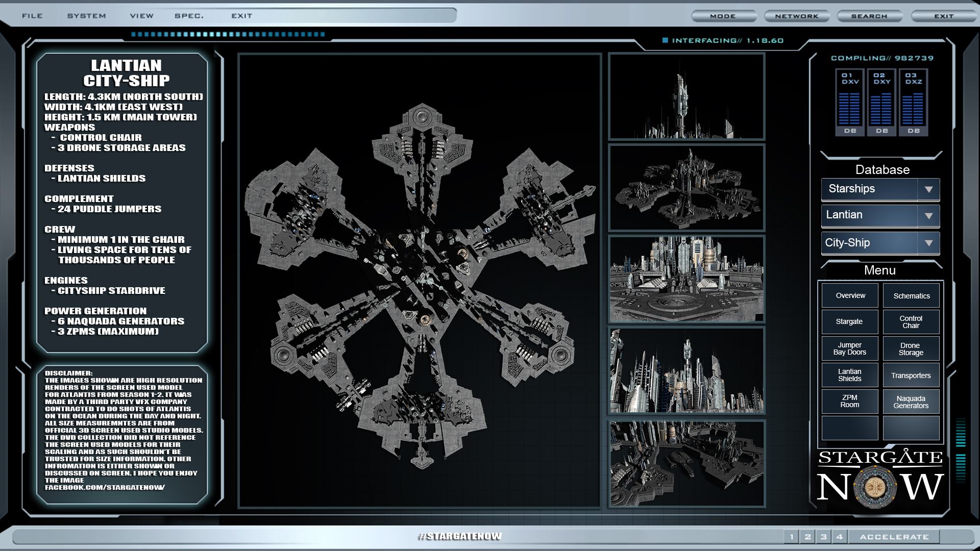Open the Control Chair menu tile

coord(912,321)
